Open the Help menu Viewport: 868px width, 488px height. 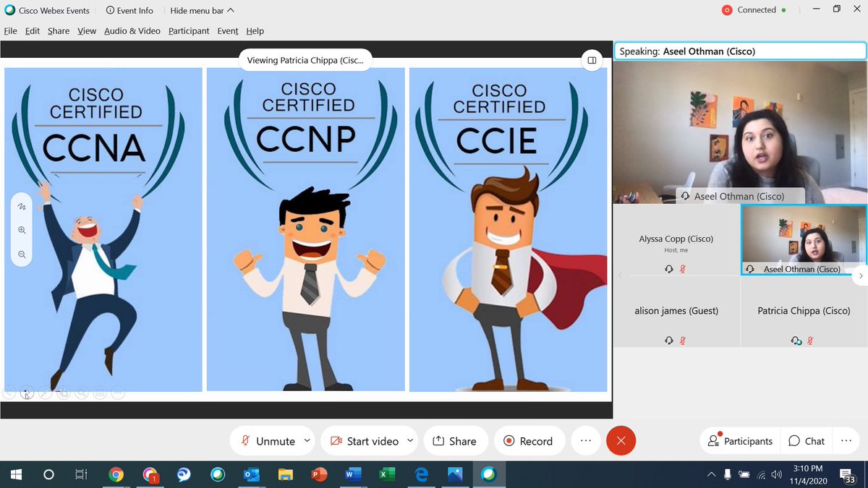(255, 31)
